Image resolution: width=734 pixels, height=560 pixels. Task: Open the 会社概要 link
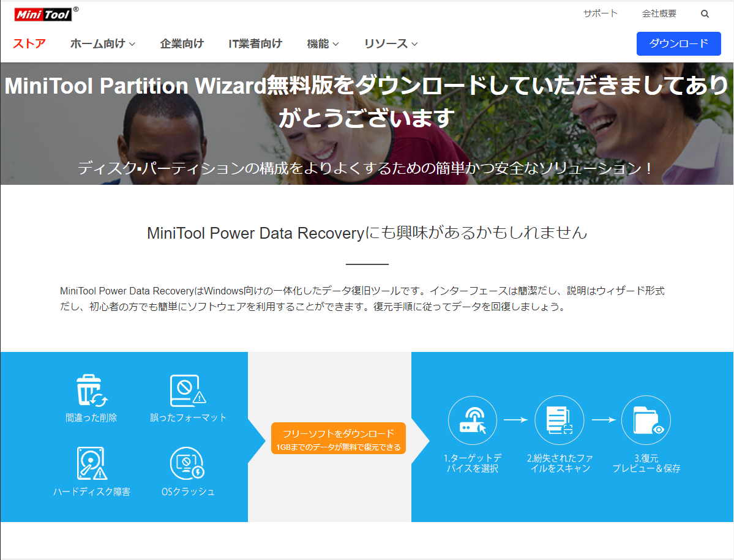[x=659, y=13]
